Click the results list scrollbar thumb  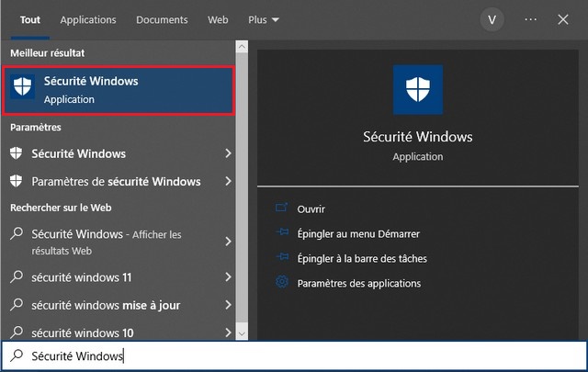coord(242,187)
